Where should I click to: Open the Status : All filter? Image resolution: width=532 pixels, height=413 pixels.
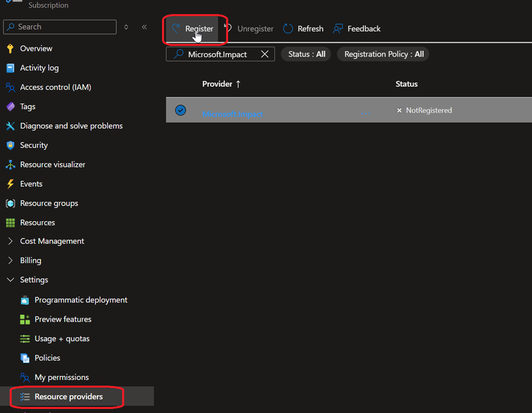pos(307,54)
